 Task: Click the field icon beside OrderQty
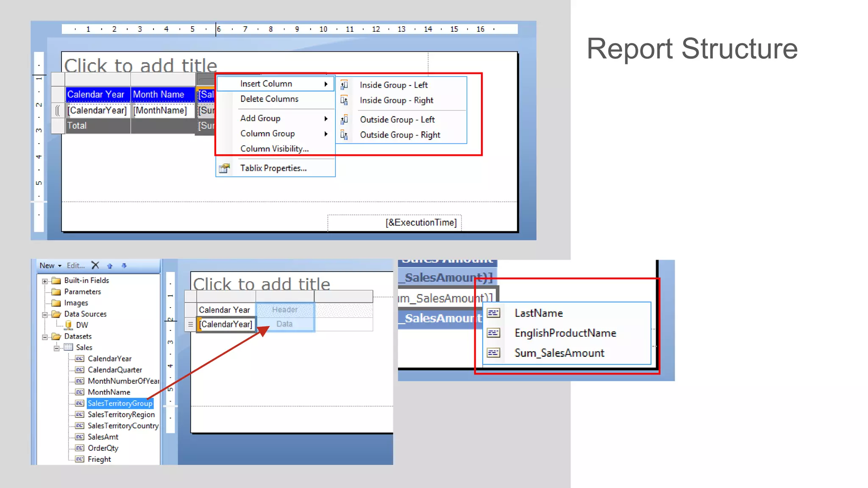pyautogui.click(x=80, y=448)
